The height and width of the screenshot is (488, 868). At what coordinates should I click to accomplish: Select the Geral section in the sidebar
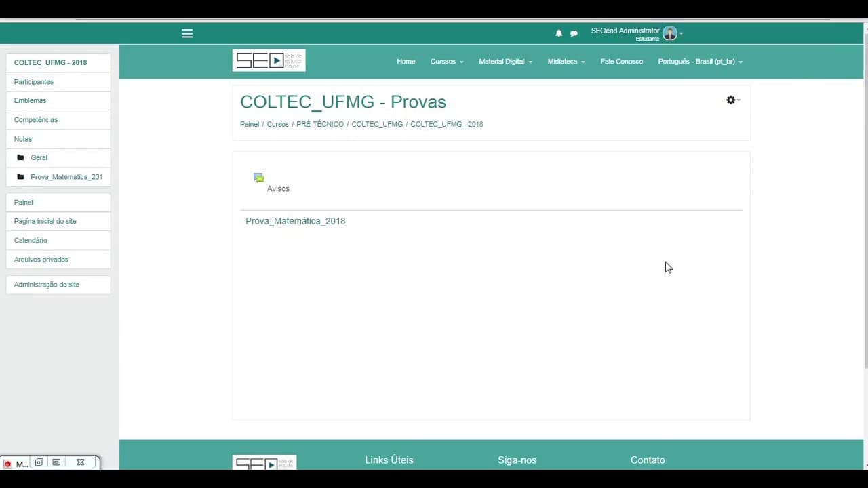click(x=58, y=157)
